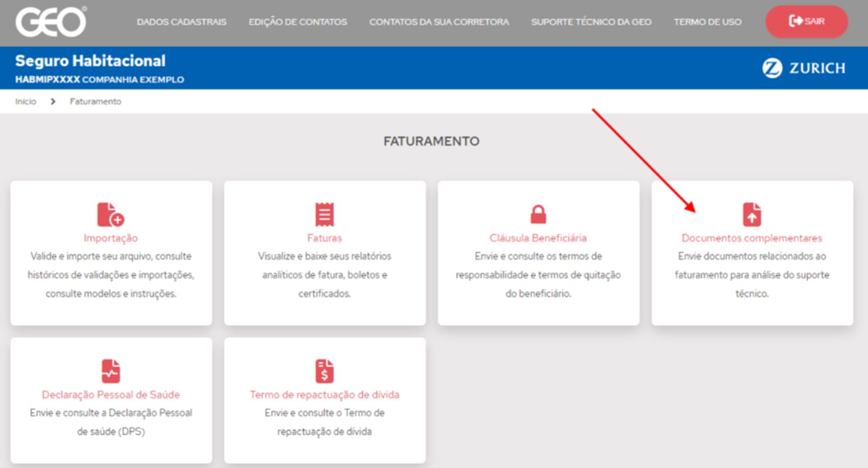Screen dimensions: 868x468
Task: Open the Importação link title
Action: [111, 238]
